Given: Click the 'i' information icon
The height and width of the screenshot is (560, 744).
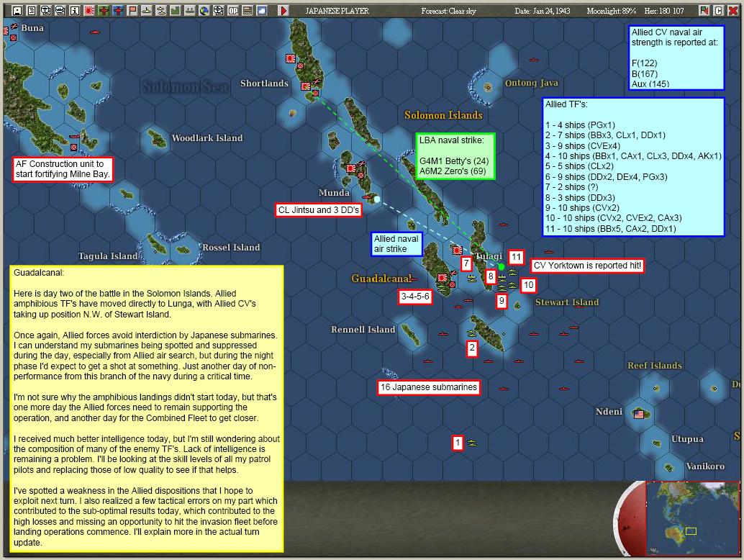Looking at the screenshot, I should point(75,11).
